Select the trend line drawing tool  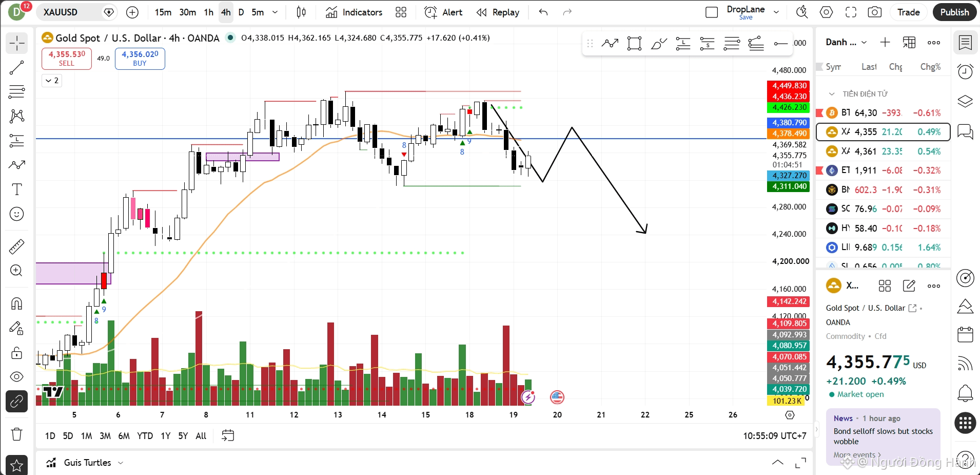pos(17,67)
